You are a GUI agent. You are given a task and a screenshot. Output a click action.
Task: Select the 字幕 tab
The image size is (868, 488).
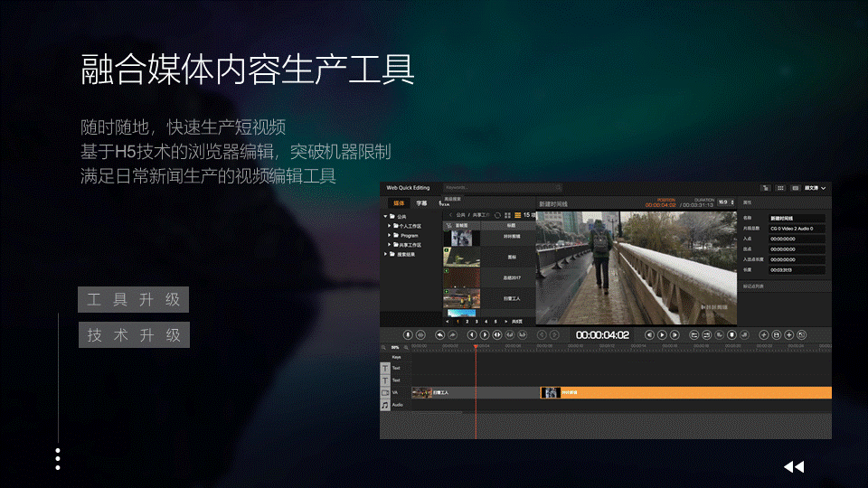[x=422, y=203]
